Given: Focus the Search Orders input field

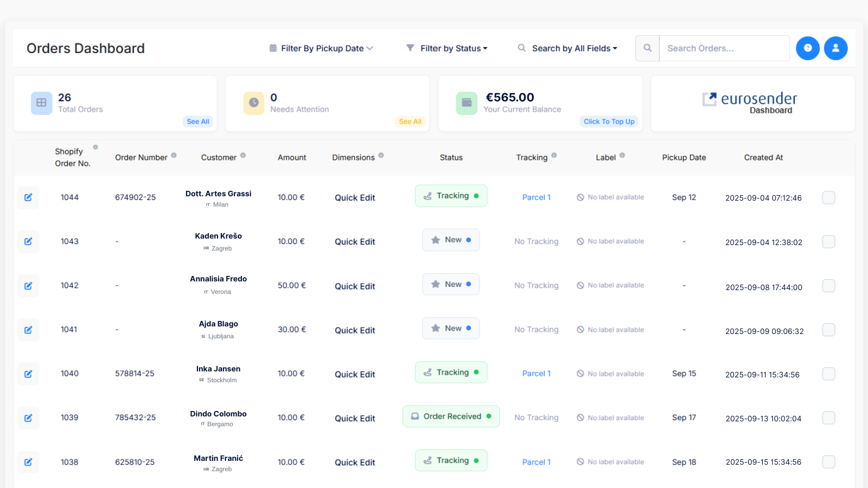Looking at the screenshot, I should pyautogui.click(x=724, y=48).
